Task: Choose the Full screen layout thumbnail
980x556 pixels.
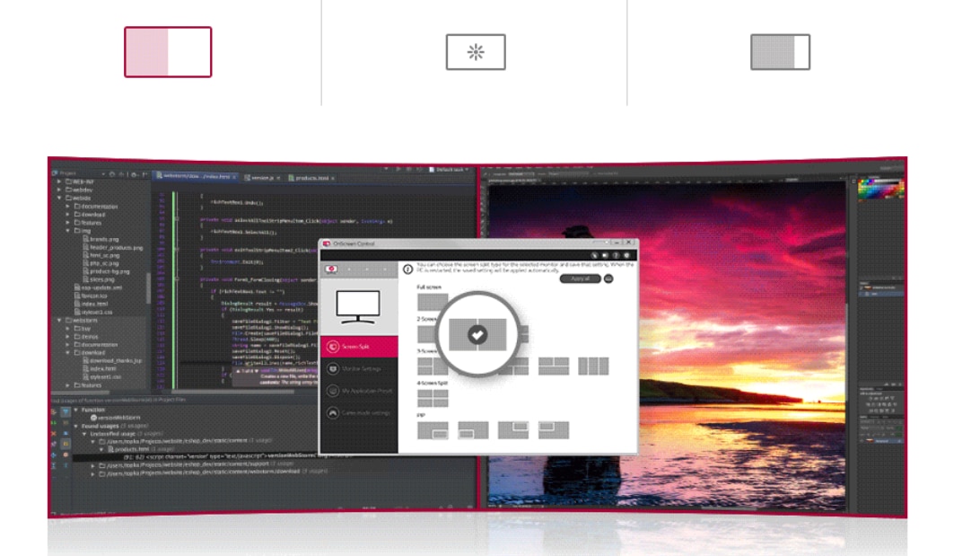Action: coord(433,303)
